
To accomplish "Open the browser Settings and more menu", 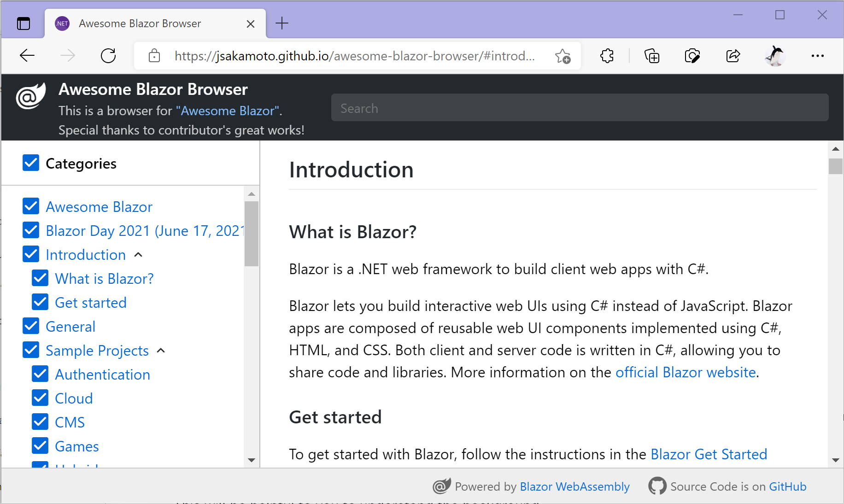I will (818, 56).
